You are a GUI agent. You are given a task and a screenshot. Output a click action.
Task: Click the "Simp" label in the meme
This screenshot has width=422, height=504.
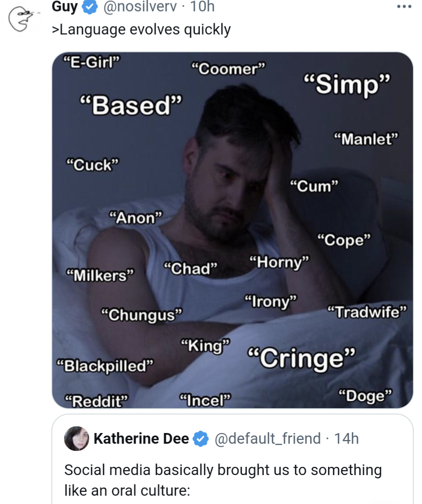point(347,85)
